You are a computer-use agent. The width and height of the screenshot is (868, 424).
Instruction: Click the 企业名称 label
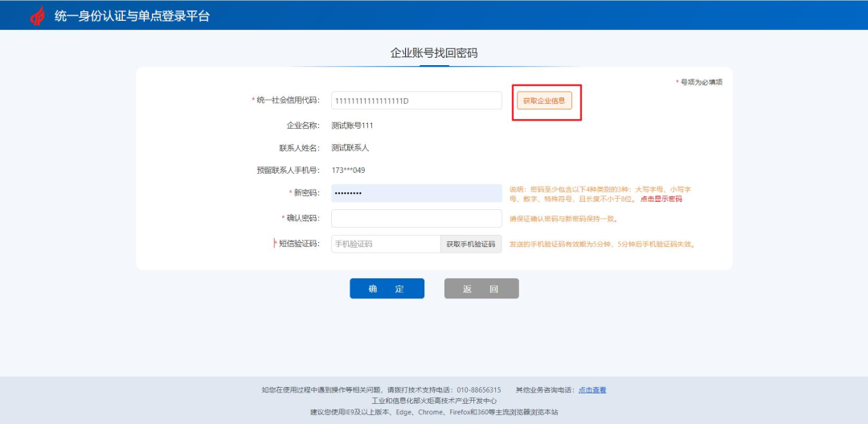(x=303, y=126)
